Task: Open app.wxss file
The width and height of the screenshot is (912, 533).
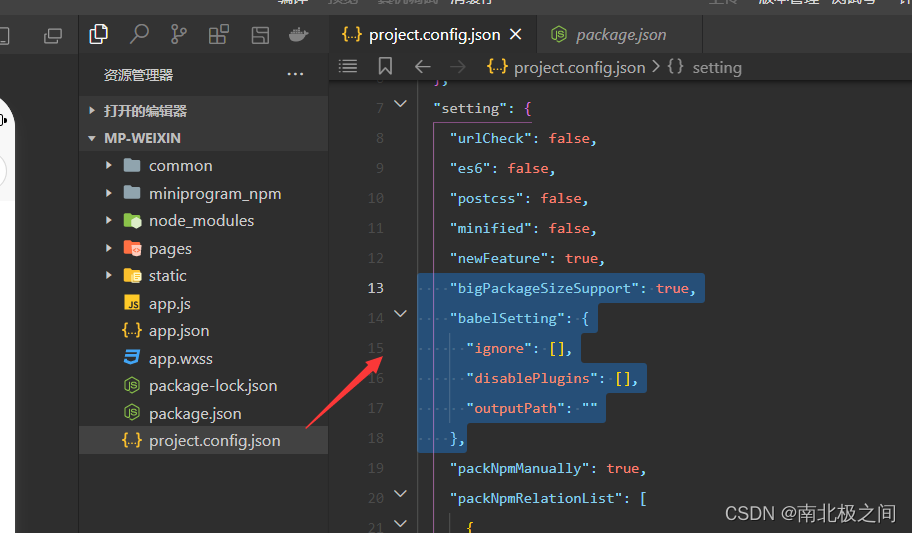Action: coord(204,358)
